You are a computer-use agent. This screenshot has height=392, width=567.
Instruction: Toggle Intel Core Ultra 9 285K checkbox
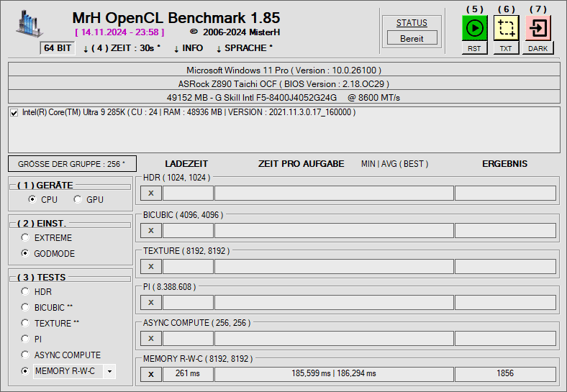(14, 113)
